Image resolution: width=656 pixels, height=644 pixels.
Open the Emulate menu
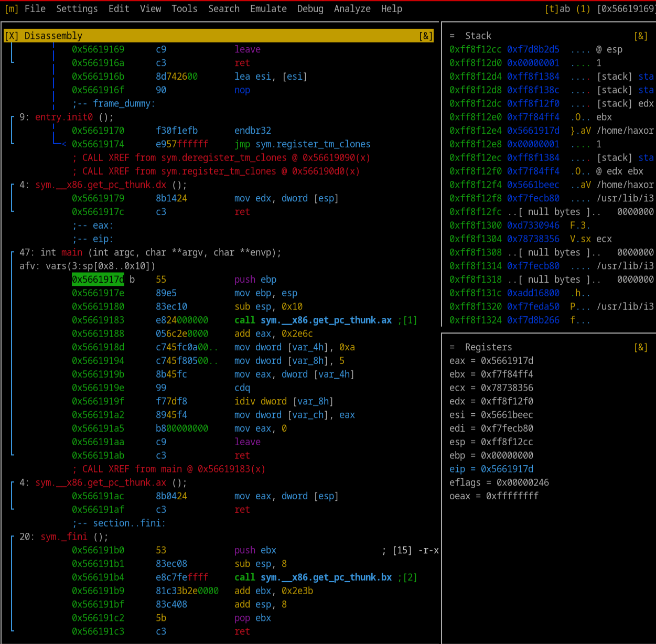pos(268,9)
